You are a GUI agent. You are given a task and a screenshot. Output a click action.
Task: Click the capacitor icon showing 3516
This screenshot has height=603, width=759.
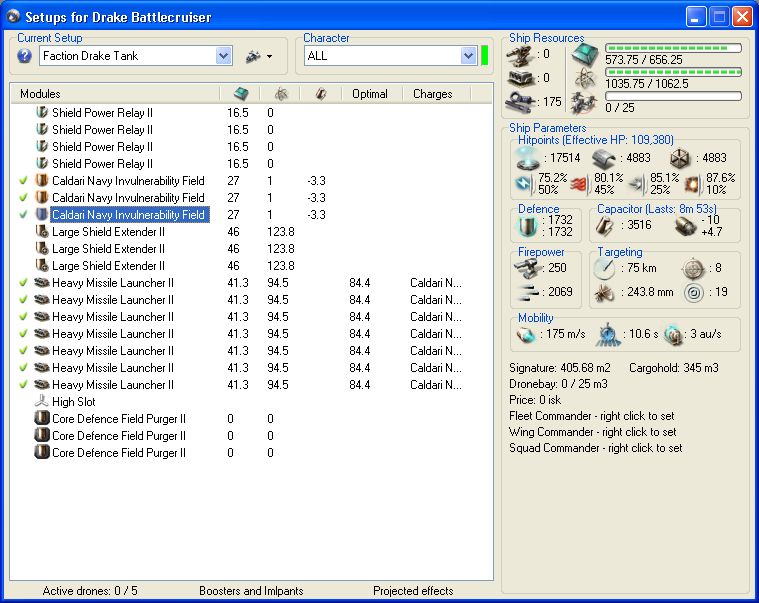click(605, 226)
